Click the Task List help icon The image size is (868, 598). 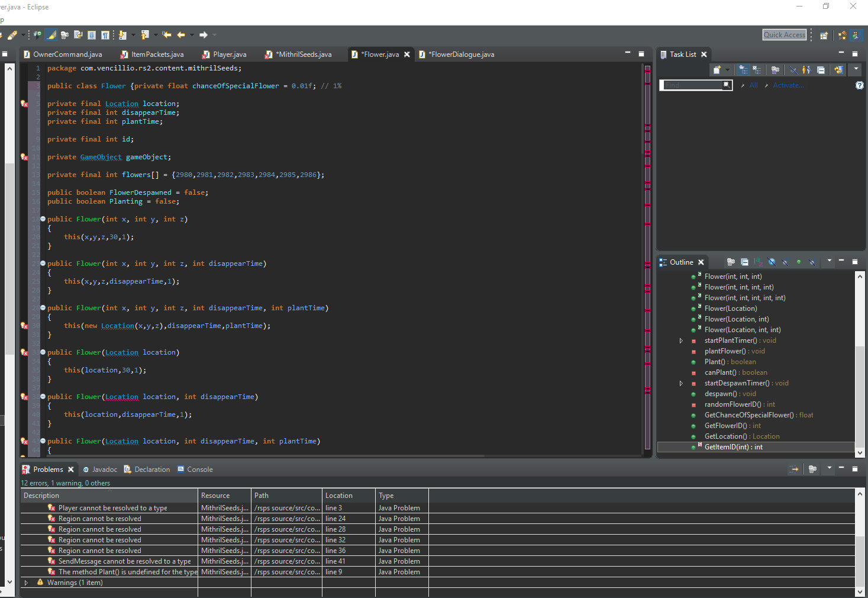pyautogui.click(x=860, y=85)
